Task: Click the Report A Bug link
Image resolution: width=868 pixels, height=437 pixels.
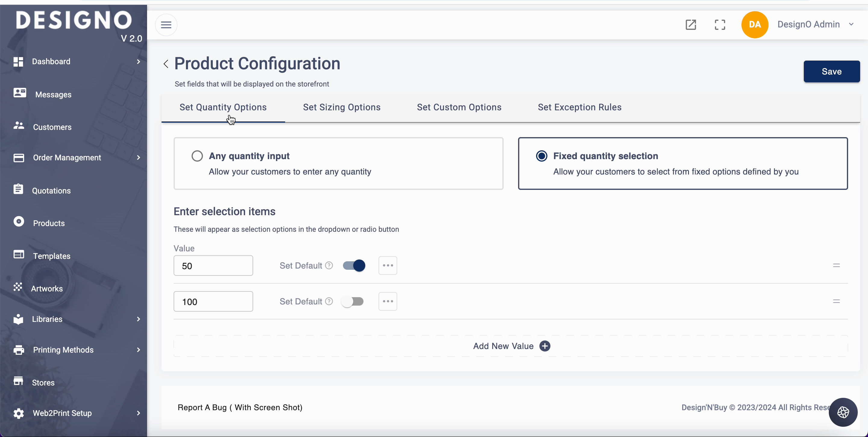Action: (x=240, y=407)
